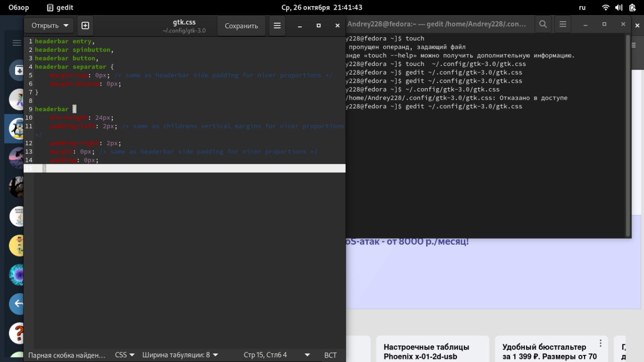Open the Открыть file dropdown
Viewport: 644px width, 362px height.
(x=49, y=26)
